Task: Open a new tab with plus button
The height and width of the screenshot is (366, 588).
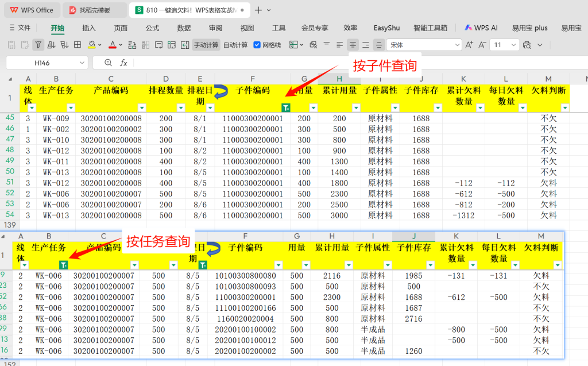Action: (258, 10)
